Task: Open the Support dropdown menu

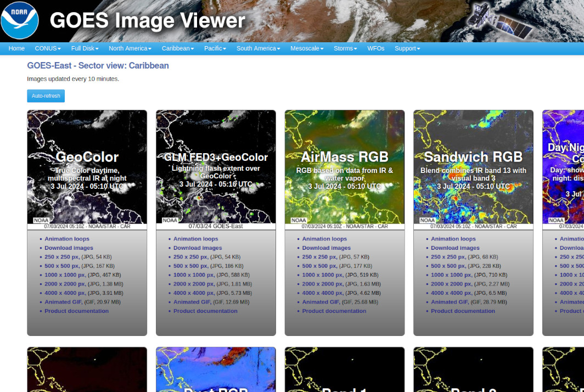Action: 407,48
